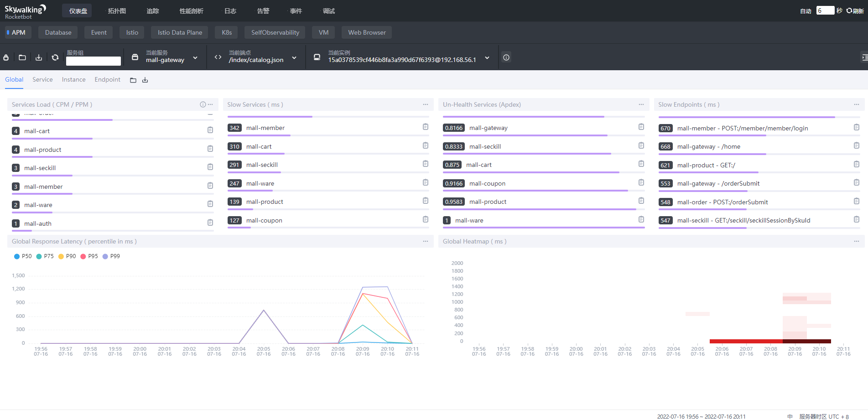Screen dimensions: 868x420
Task: Copy mall-member name in Slow Services
Action: point(426,127)
